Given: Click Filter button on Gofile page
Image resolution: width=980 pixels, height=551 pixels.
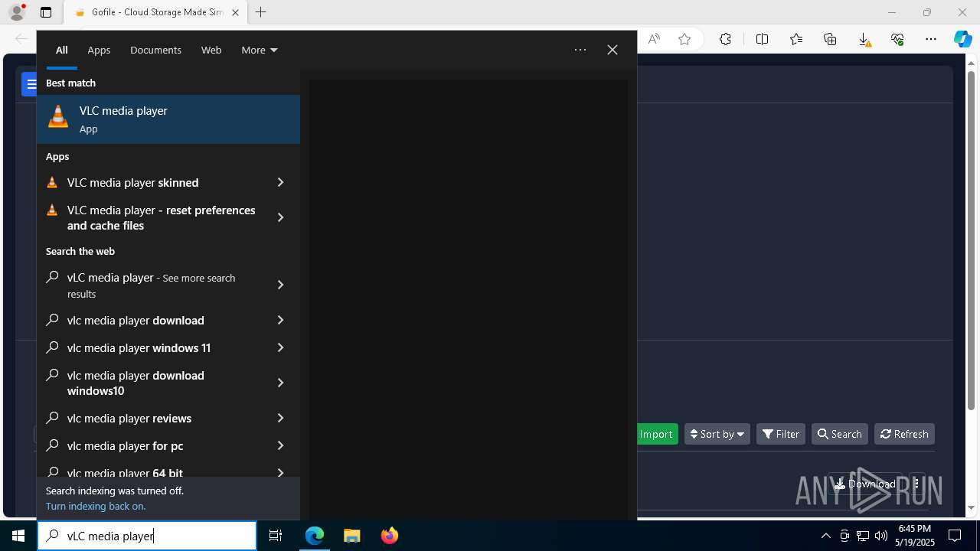Looking at the screenshot, I should pos(781,434).
